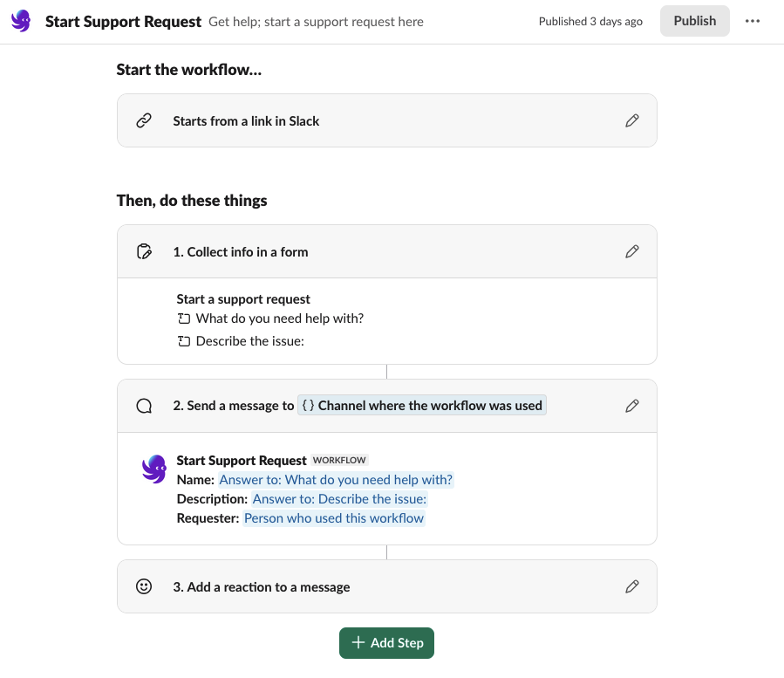Edit the 'Starts from a link' trigger

pos(632,121)
